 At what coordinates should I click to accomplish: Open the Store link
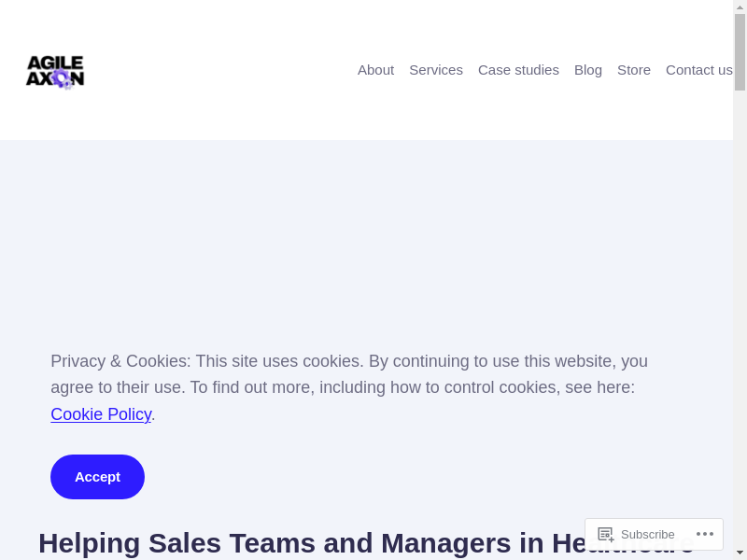coord(634,70)
